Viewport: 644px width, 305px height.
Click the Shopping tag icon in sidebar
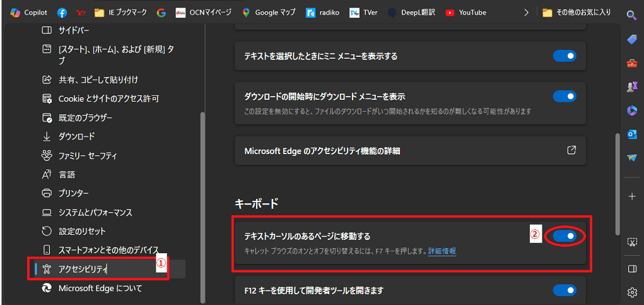[631, 39]
